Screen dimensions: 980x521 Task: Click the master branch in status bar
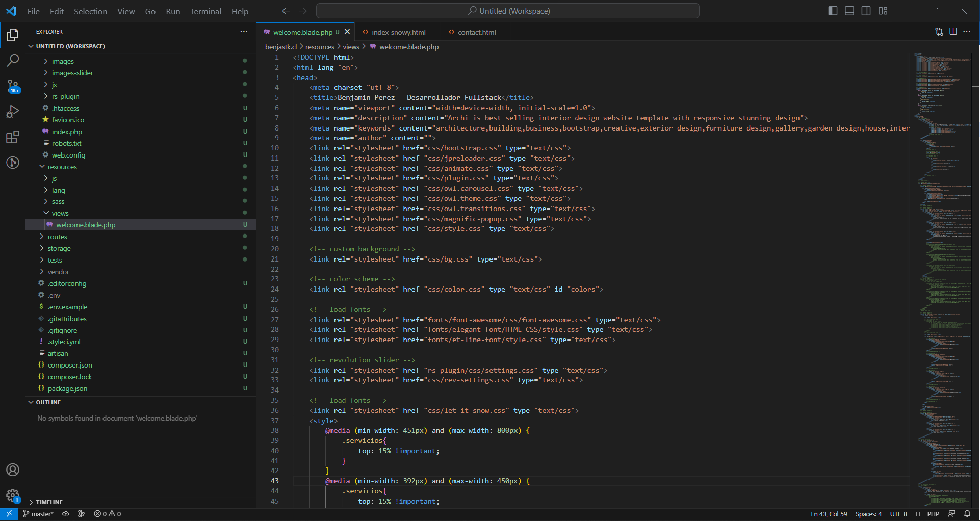click(x=38, y=514)
